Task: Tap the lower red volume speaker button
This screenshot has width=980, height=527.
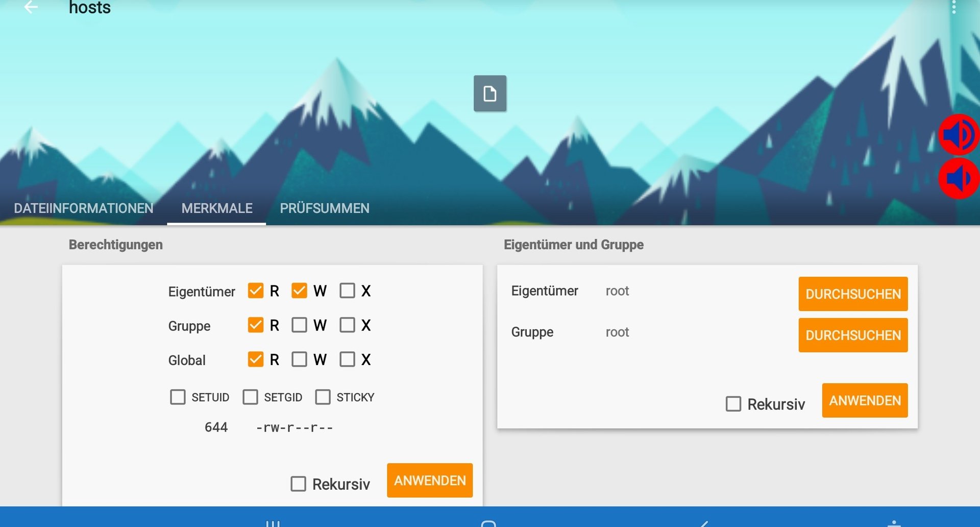Action: tap(959, 179)
